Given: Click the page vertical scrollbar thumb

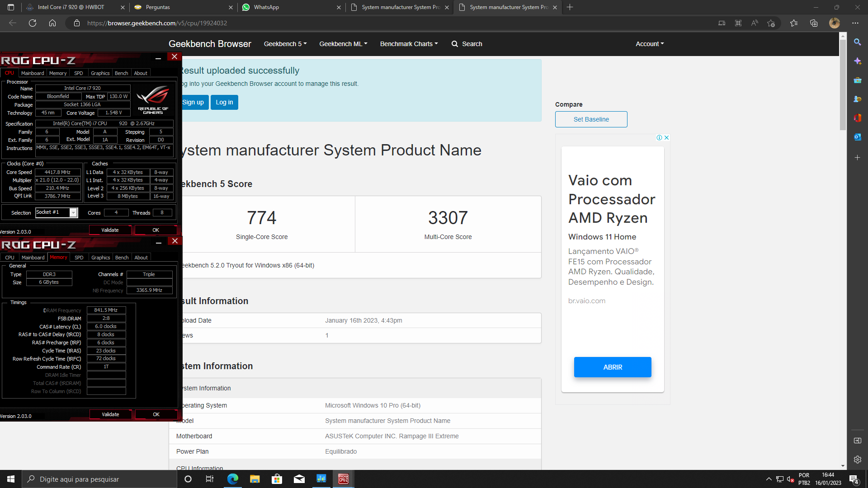Looking at the screenshot, I should pos(843,85).
